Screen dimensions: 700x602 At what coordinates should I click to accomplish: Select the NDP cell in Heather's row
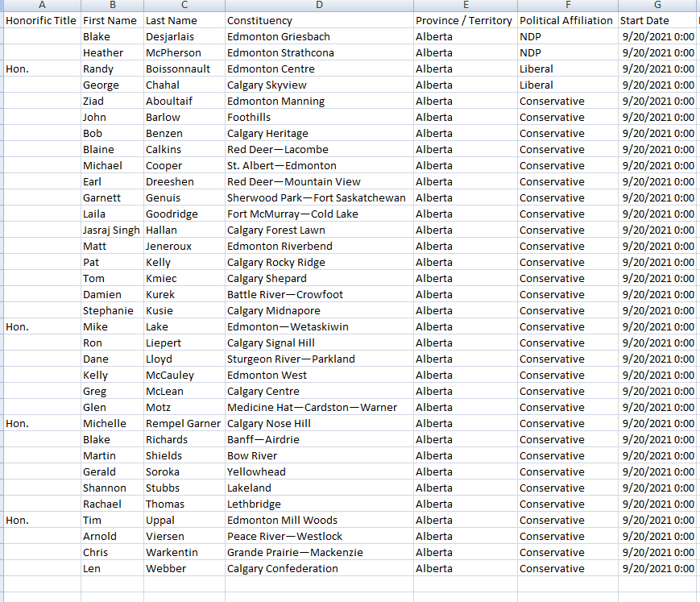568,52
